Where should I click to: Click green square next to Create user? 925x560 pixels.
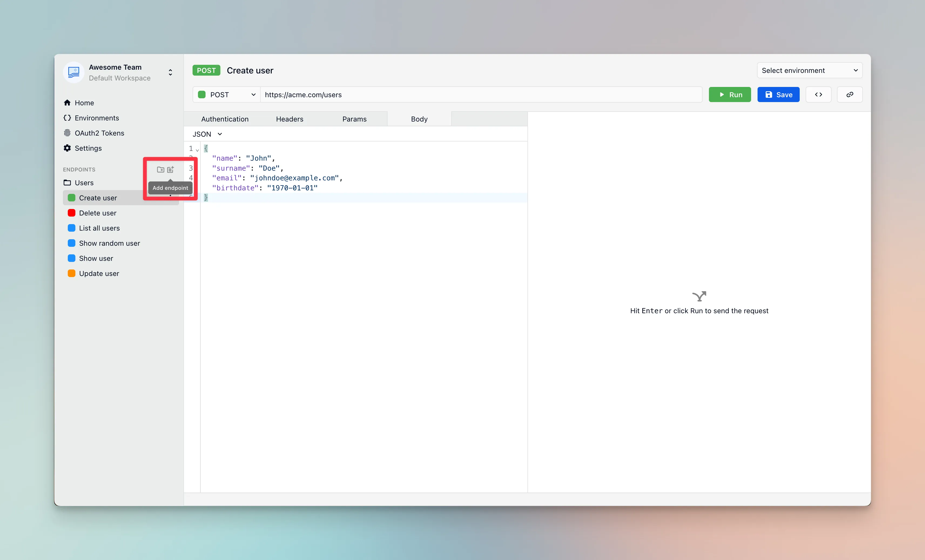point(71,198)
